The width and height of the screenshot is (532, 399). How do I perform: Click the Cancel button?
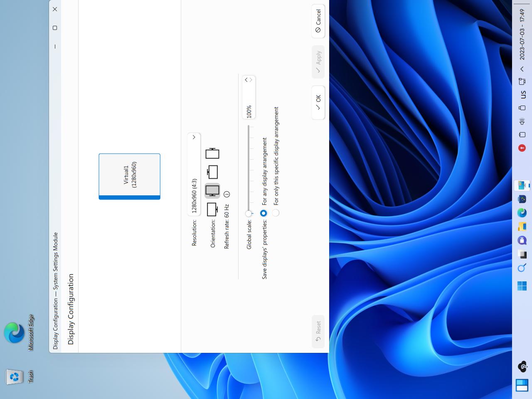(318, 21)
